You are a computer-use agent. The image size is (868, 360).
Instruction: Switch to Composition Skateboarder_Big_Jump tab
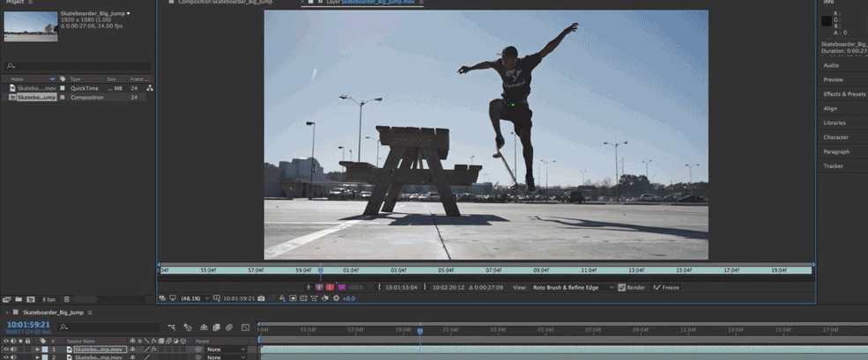tap(225, 3)
